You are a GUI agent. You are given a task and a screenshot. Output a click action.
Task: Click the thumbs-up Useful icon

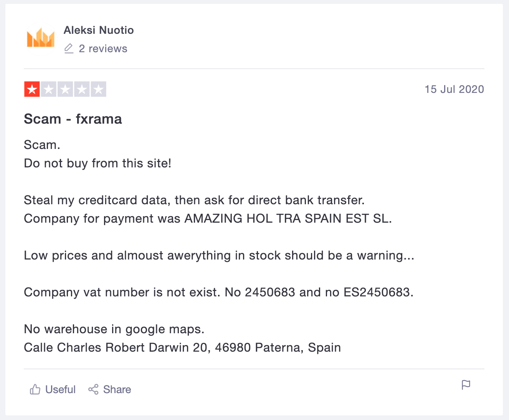(x=35, y=389)
